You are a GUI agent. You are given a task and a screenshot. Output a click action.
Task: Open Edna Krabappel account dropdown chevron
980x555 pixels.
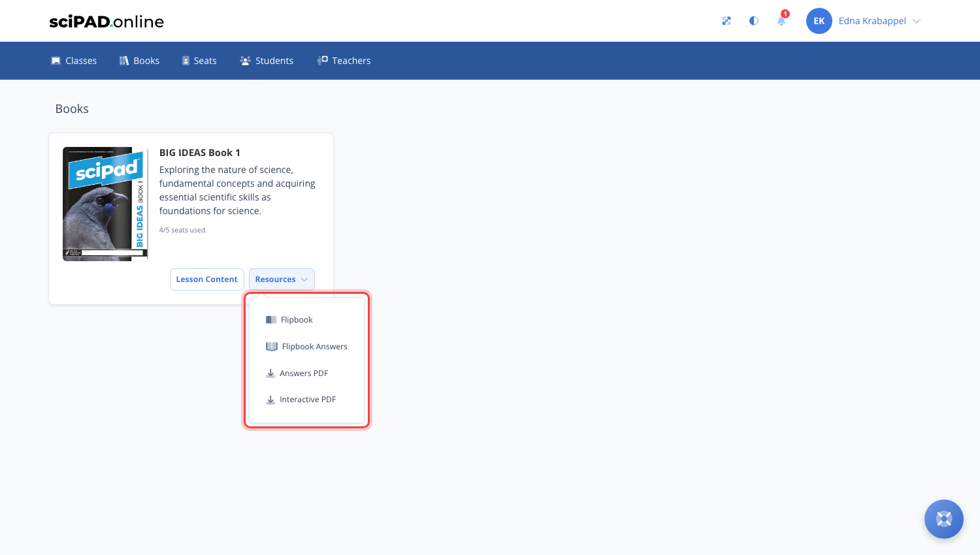click(917, 21)
